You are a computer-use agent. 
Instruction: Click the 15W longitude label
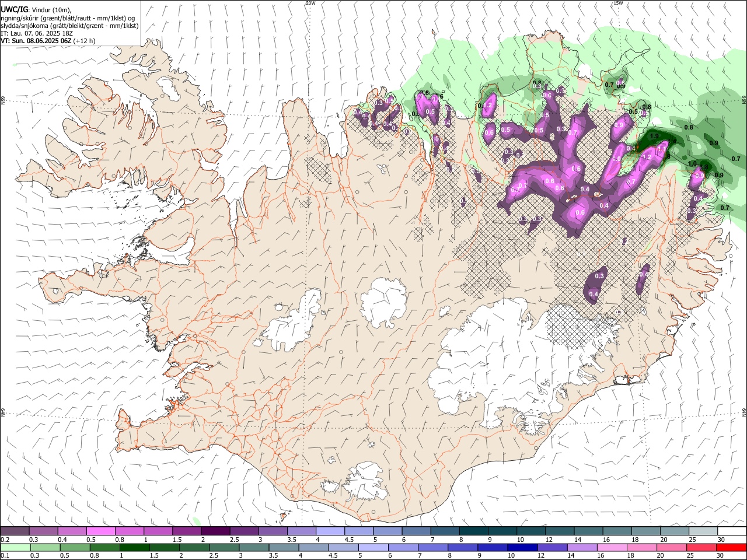click(x=618, y=3)
